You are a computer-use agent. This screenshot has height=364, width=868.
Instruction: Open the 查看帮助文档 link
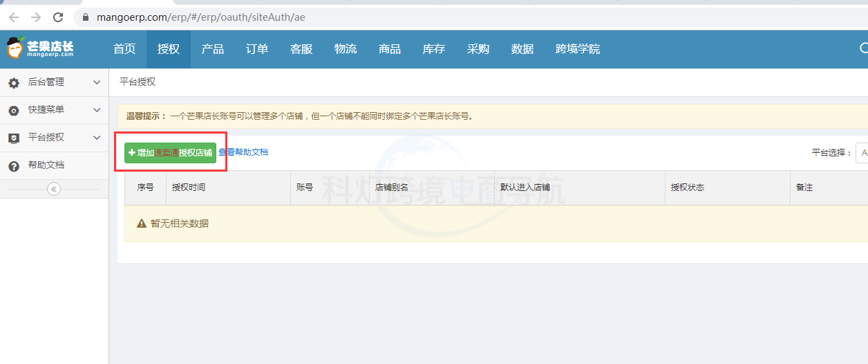pos(243,152)
